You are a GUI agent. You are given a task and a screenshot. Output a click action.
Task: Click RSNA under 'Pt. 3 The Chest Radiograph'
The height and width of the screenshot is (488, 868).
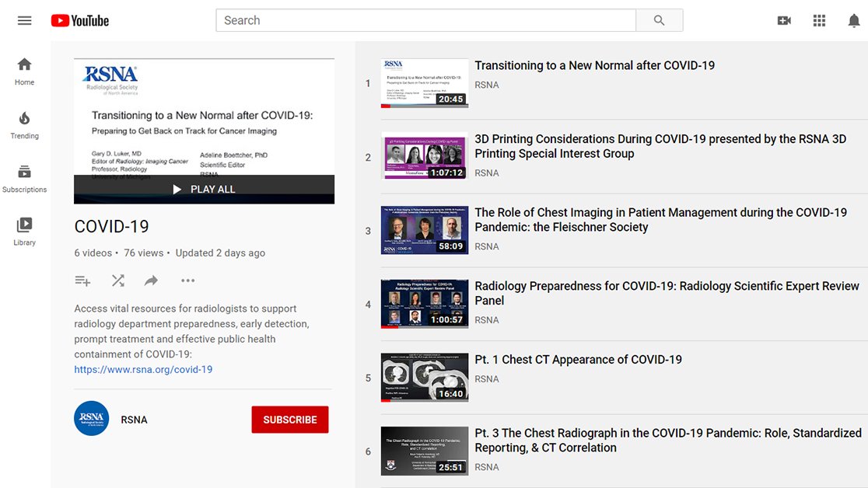click(487, 467)
